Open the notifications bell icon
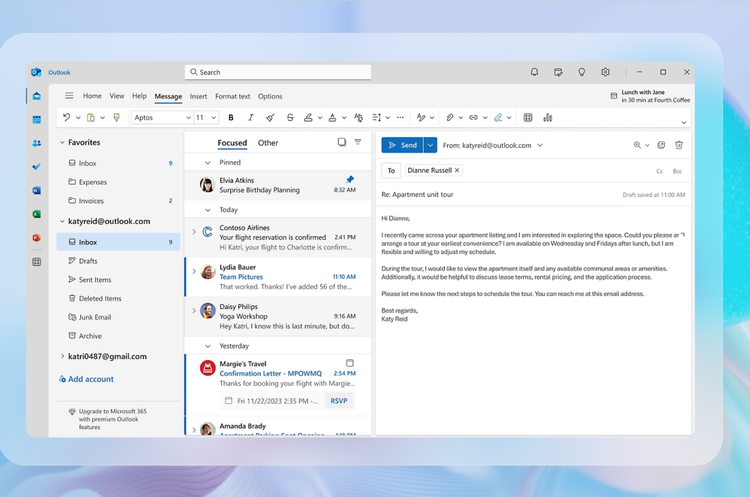The width and height of the screenshot is (750, 497). tap(534, 72)
